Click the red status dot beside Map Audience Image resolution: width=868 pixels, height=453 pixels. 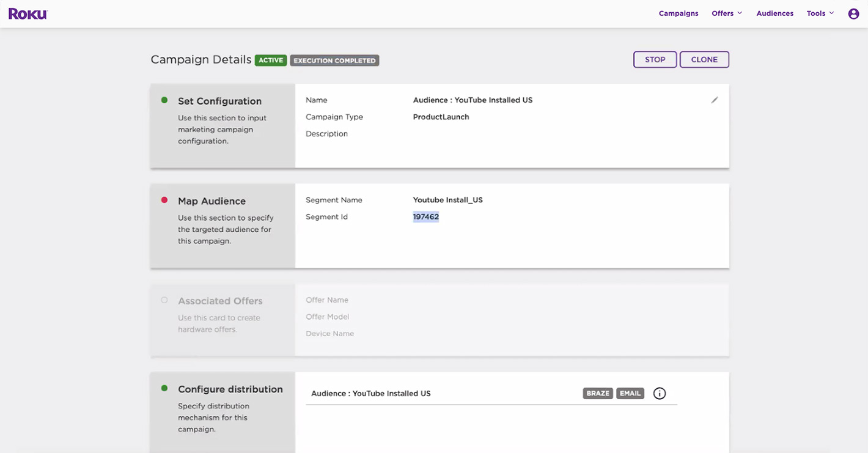click(165, 199)
